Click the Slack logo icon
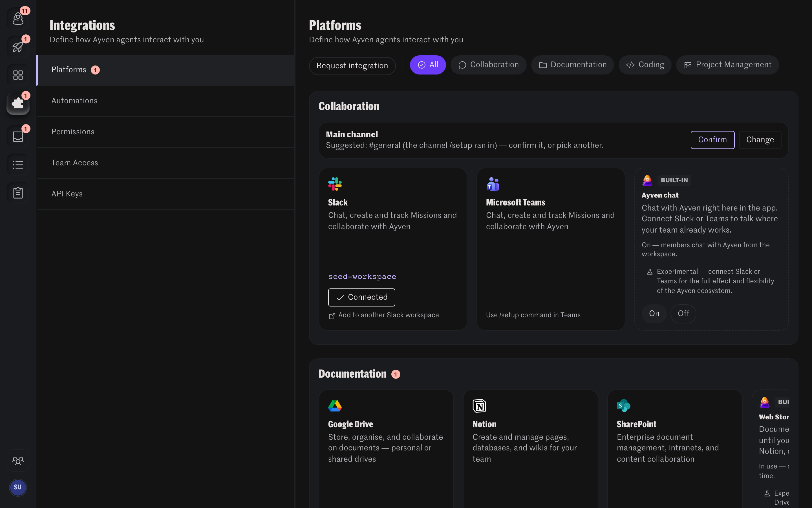The width and height of the screenshot is (812, 508). (x=335, y=184)
